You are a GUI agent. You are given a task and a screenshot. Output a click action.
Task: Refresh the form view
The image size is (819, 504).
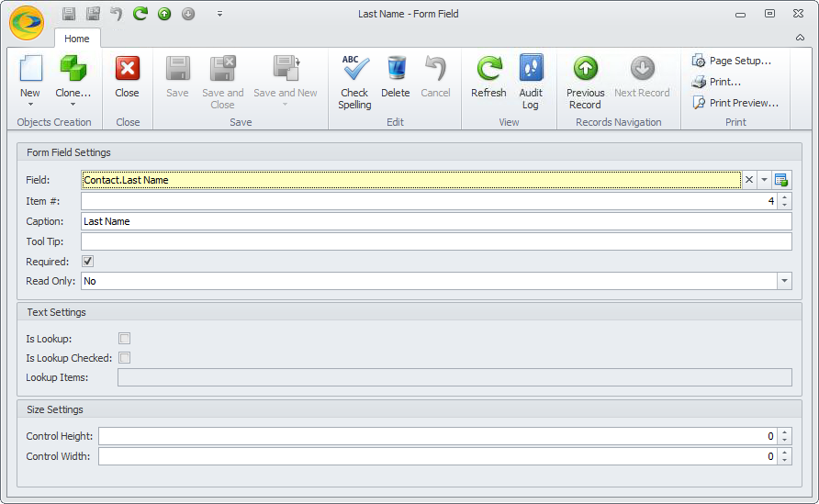pos(488,77)
